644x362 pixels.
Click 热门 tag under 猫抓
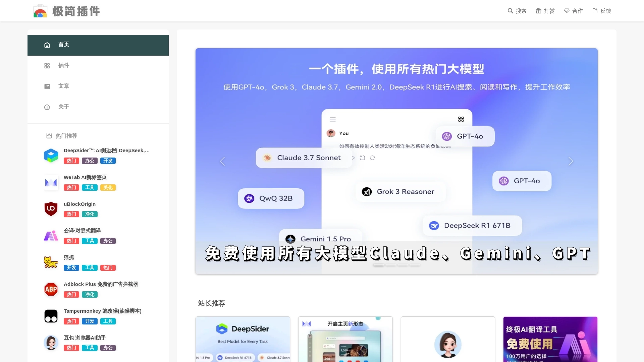point(108,268)
